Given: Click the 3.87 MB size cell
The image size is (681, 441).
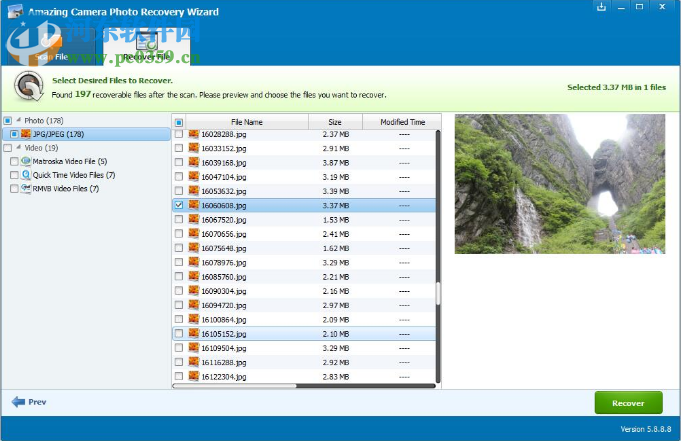Looking at the screenshot, I should [x=336, y=162].
